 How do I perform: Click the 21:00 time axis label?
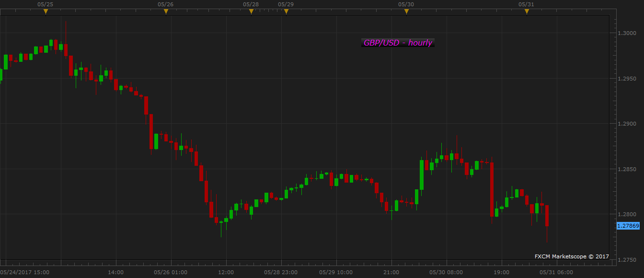click(x=391, y=272)
